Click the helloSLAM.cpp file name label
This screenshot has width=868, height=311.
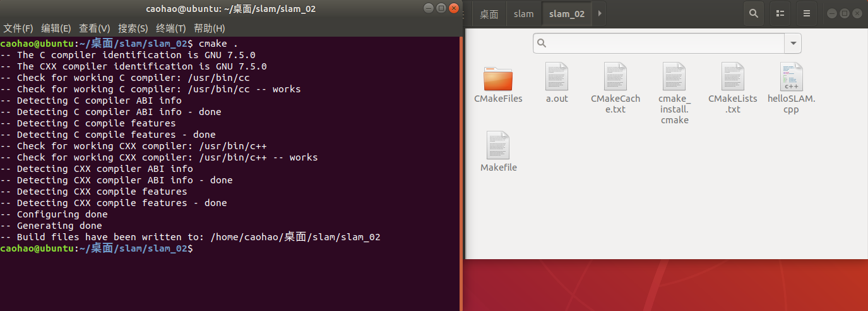[792, 104]
